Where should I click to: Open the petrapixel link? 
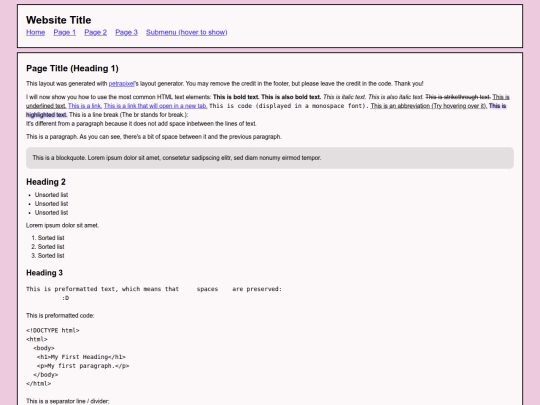tap(121, 84)
